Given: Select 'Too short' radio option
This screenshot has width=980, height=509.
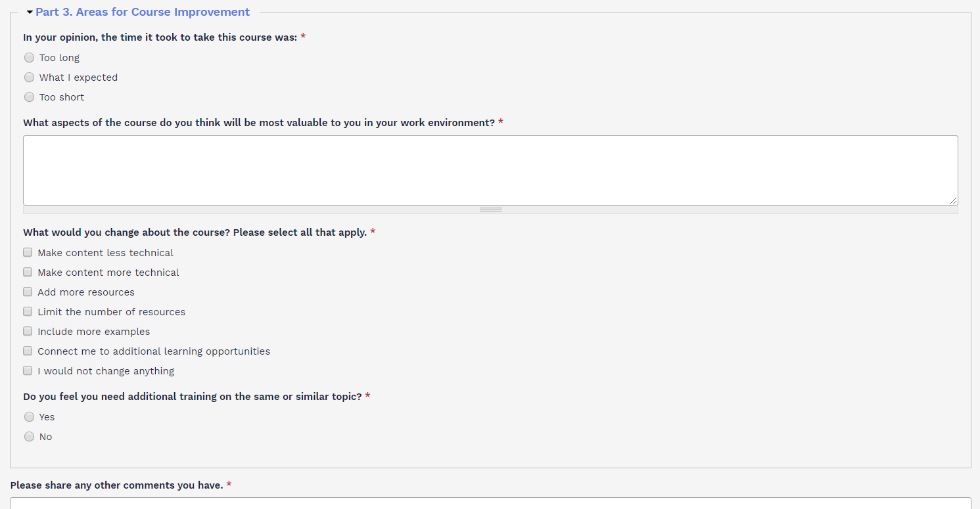Looking at the screenshot, I should click(x=29, y=97).
